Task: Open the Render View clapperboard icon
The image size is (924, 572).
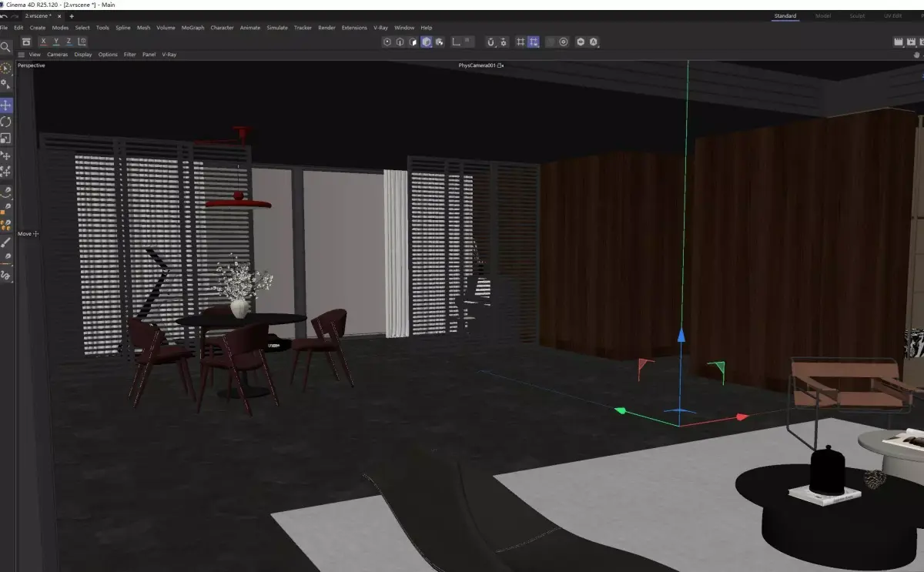Action: click(898, 42)
